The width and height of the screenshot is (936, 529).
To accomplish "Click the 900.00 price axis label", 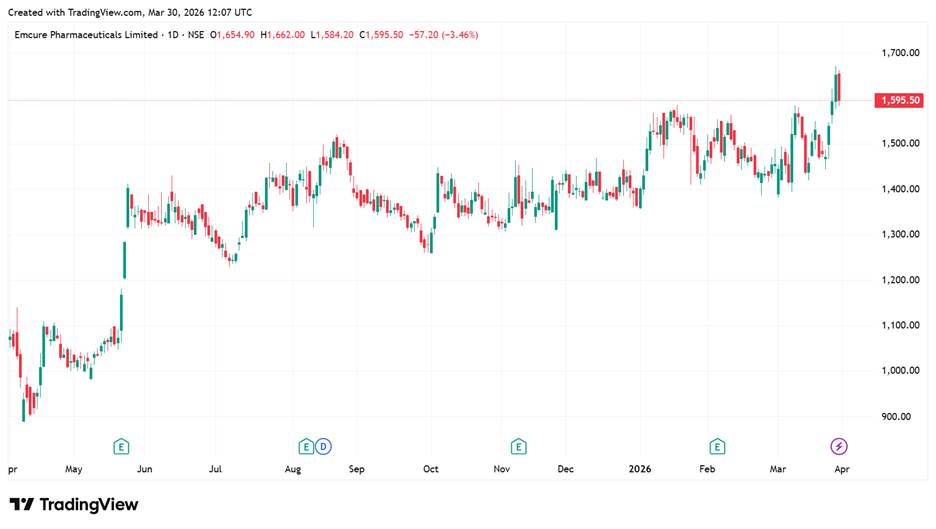I will coord(896,417).
